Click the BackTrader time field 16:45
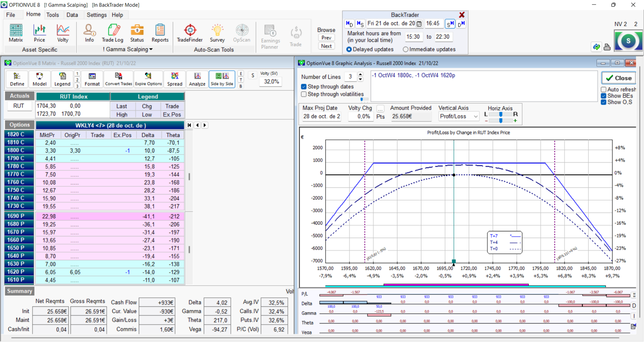Image resolution: width=644 pixels, height=342 pixels. tap(434, 23)
